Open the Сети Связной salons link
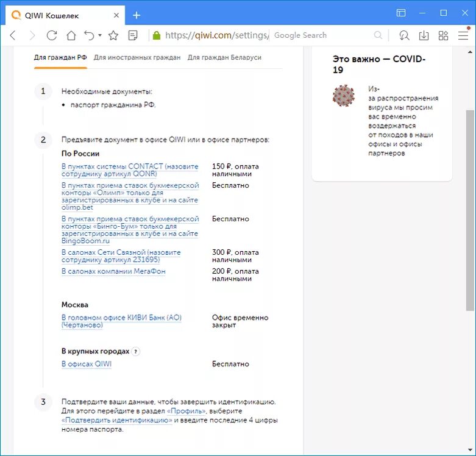 tap(121, 256)
